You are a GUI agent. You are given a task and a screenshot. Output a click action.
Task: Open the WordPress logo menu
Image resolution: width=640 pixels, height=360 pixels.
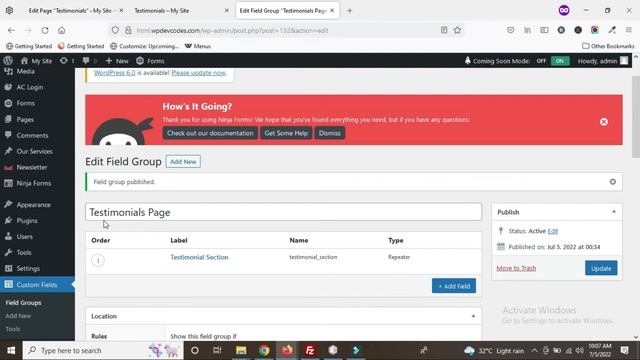(8, 61)
